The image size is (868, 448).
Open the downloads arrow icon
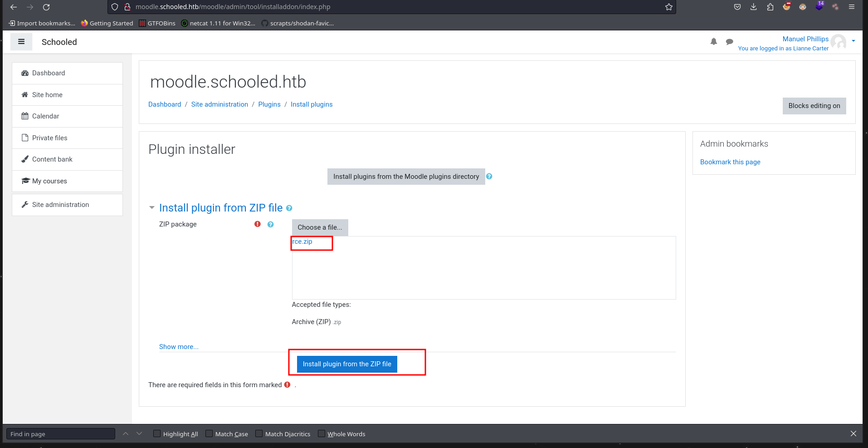pyautogui.click(x=754, y=7)
